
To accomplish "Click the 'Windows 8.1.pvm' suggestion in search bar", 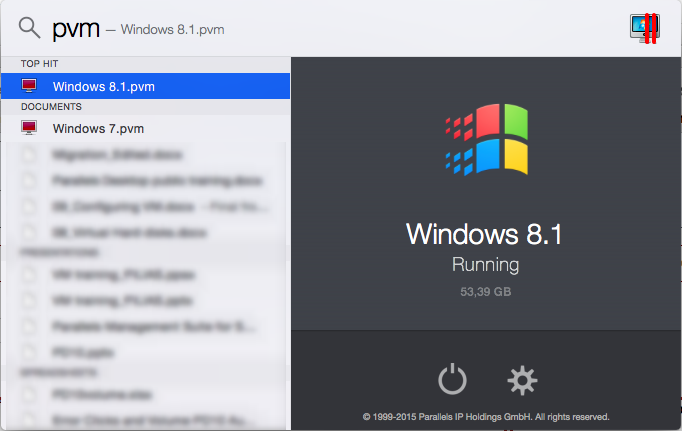I will click(172, 30).
